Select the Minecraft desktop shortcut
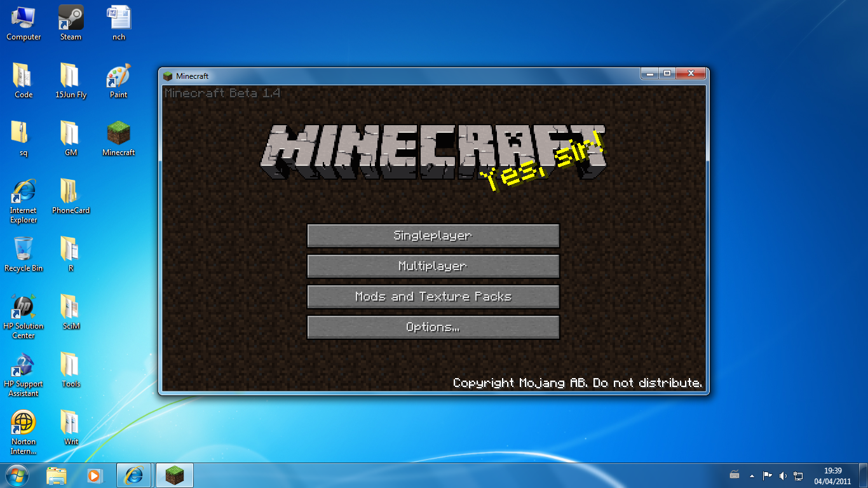The image size is (868, 488). pos(119,139)
